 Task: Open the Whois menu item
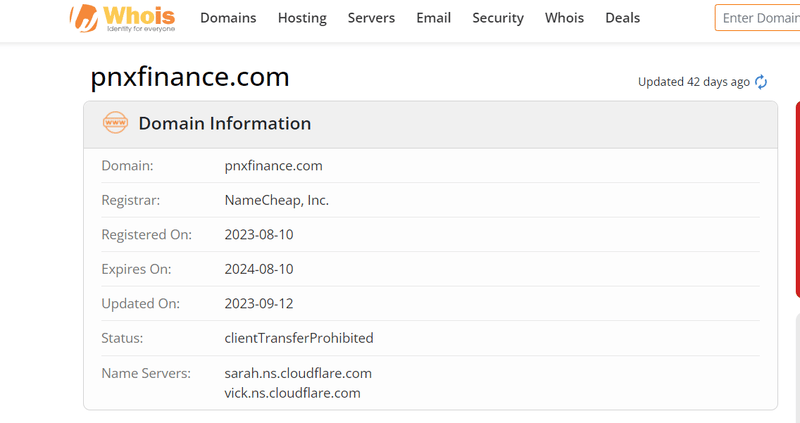tap(564, 18)
